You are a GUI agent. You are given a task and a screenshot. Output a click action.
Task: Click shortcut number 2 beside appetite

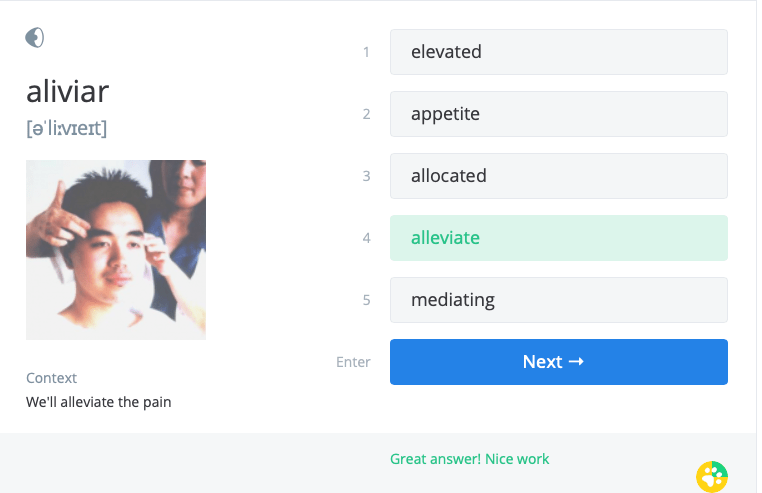pyautogui.click(x=366, y=114)
